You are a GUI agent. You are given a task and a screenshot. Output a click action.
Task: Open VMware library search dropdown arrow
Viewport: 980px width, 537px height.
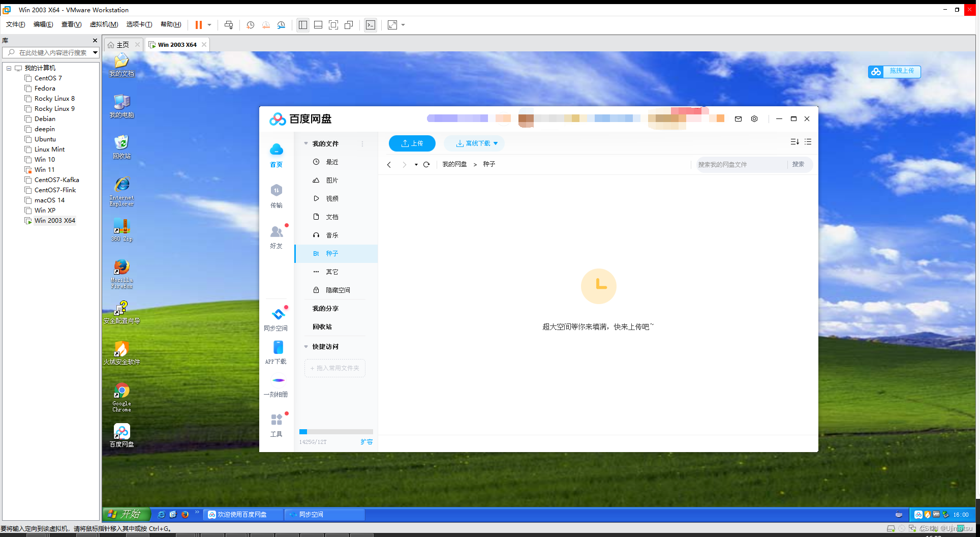click(95, 52)
